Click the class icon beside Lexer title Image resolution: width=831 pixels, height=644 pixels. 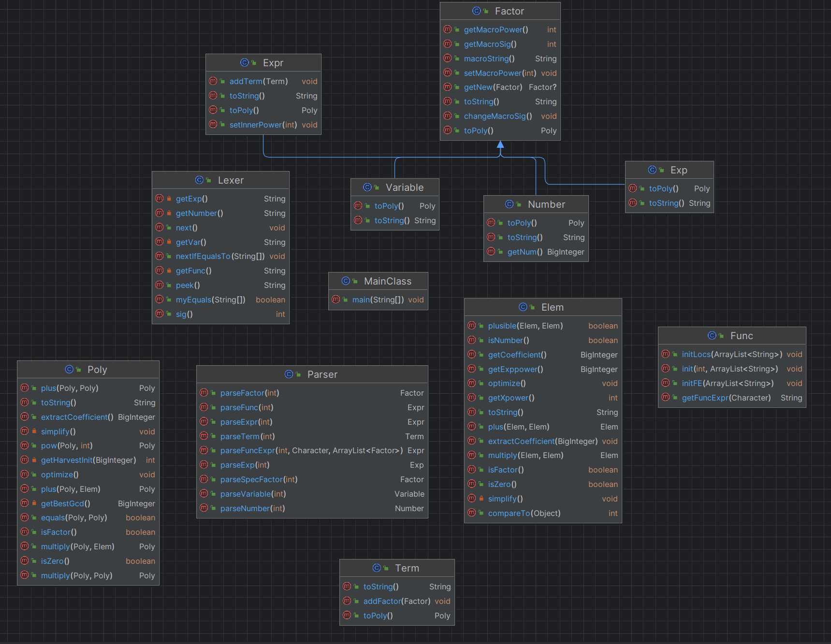point(199,180)
